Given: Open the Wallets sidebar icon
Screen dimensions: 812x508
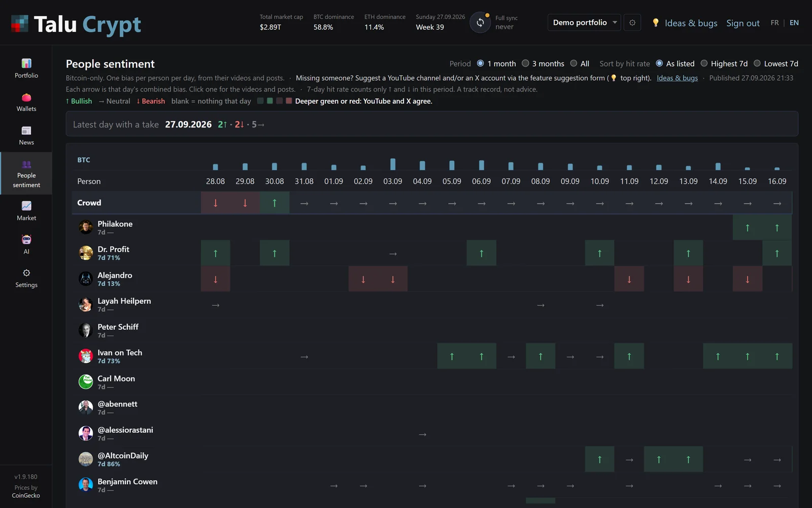Looking at the screenshot, I should click(x=26, y=97).
